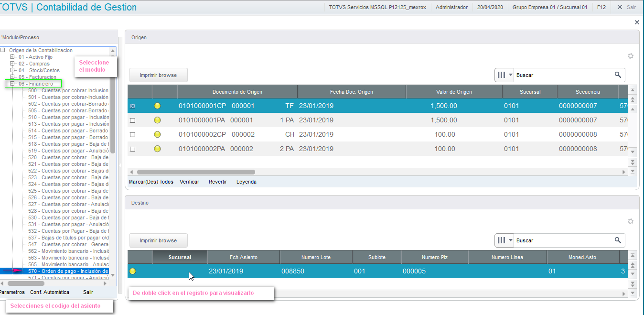Viewport: 644px width, 315px height.
Task: Click scroll-to-top arrow of Origen grid
Action: 633,90
